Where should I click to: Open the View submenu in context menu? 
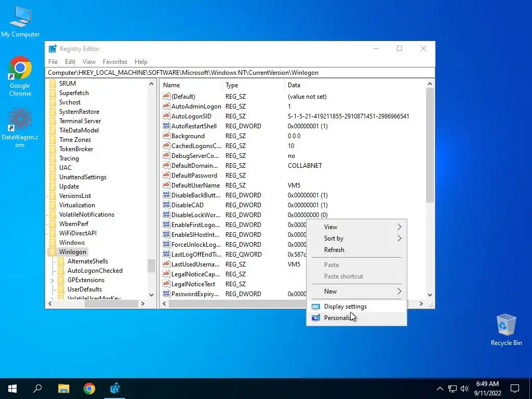tap(356, 227)
